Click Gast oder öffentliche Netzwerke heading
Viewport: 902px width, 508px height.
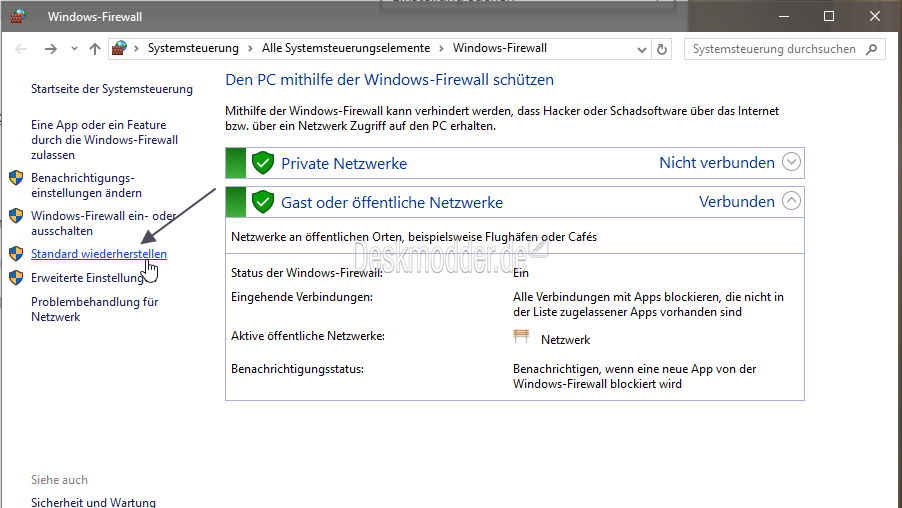[392, 203]
